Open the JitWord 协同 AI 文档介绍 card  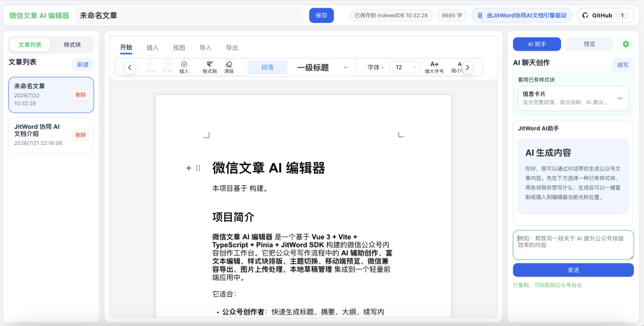[x=51, y=135]
